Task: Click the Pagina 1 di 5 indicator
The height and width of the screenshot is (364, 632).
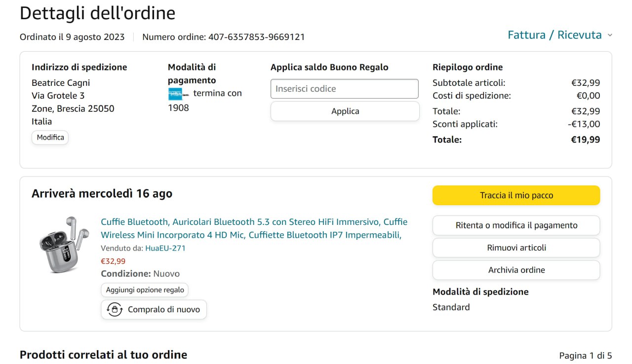Action: click(585, 356)
